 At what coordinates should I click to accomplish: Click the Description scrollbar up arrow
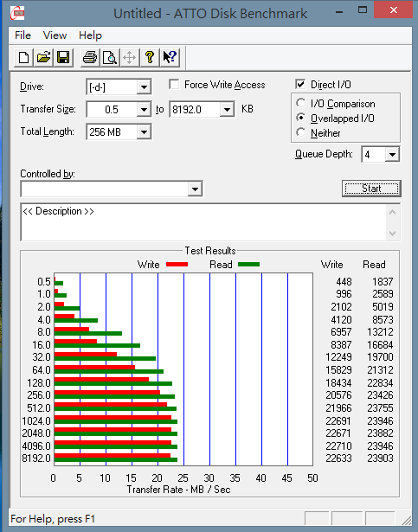click(393, 213)
